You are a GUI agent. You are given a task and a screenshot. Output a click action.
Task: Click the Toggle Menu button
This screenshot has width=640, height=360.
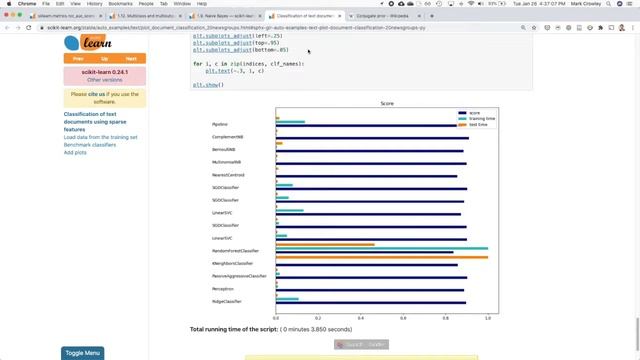coord(82,353)
